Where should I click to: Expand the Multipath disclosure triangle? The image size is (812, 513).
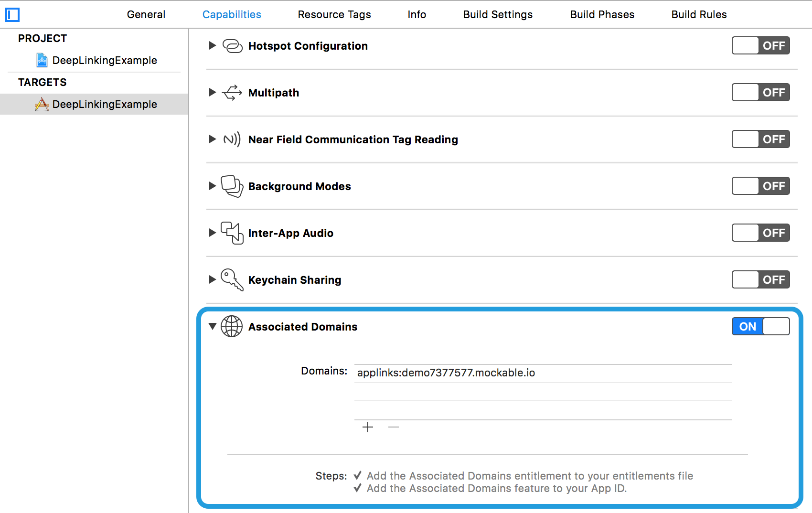click(x=212, y=93)
